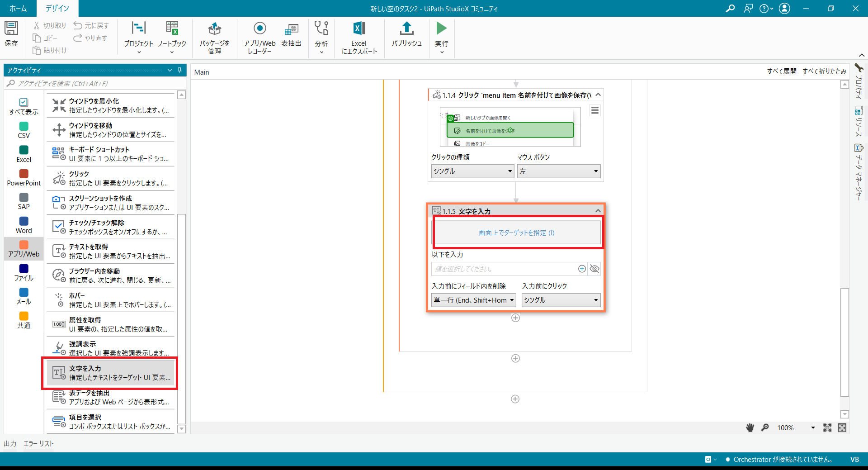The image size is (868, 470).
Task: Toggle the hidden-text eye icon in input field
Action: 594,269
